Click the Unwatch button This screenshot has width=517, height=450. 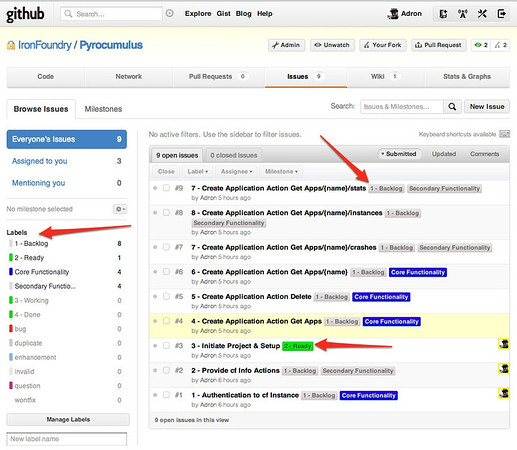[333, 45]
